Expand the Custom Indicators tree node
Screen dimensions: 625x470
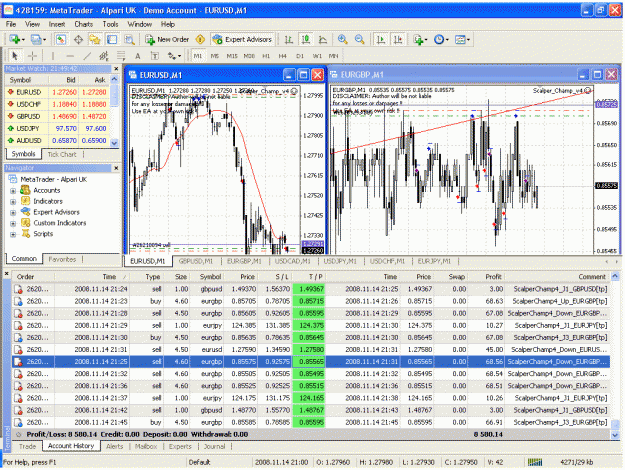tap(13, 223)
